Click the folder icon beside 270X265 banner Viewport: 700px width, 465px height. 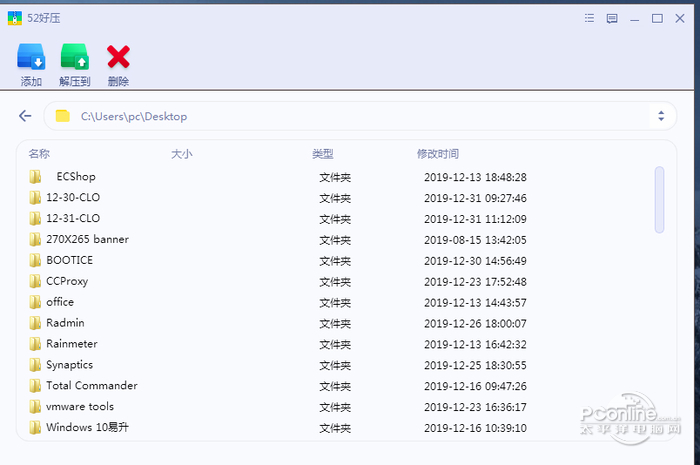pos(35,240)
